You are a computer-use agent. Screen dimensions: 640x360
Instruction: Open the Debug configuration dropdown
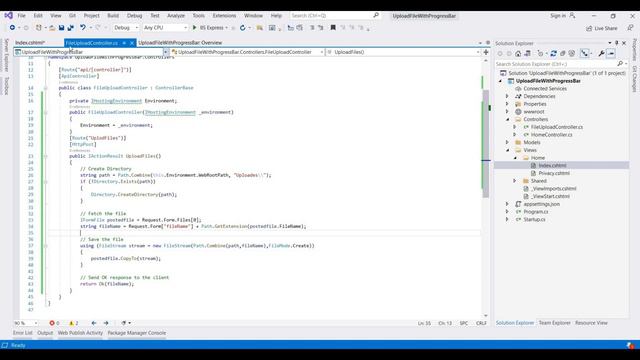tap(126, 28)
